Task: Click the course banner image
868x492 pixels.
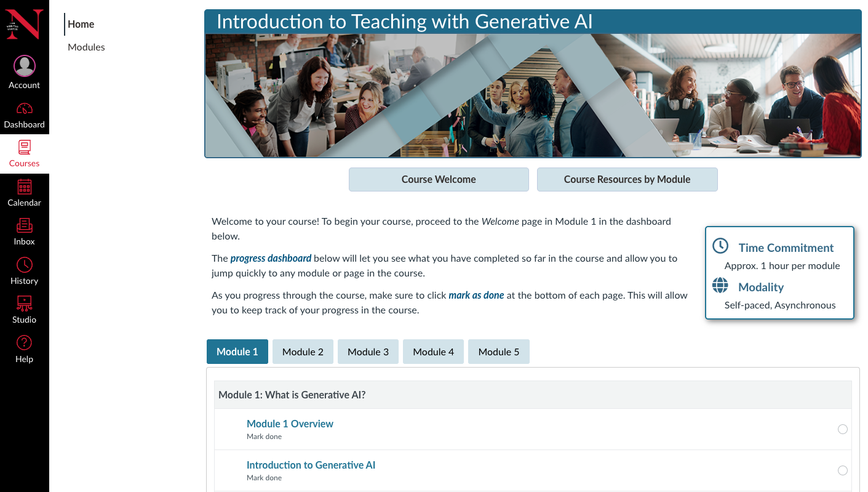Action: [533, 95]
